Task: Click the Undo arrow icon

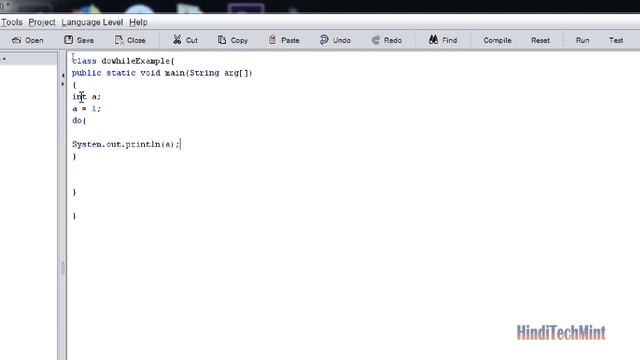Action: point(324,40)
